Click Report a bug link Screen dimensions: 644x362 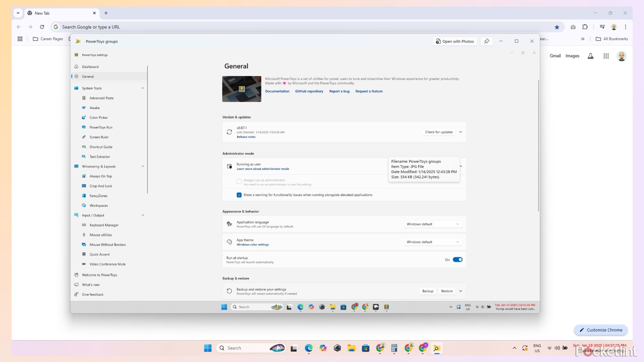pos(339,91)
